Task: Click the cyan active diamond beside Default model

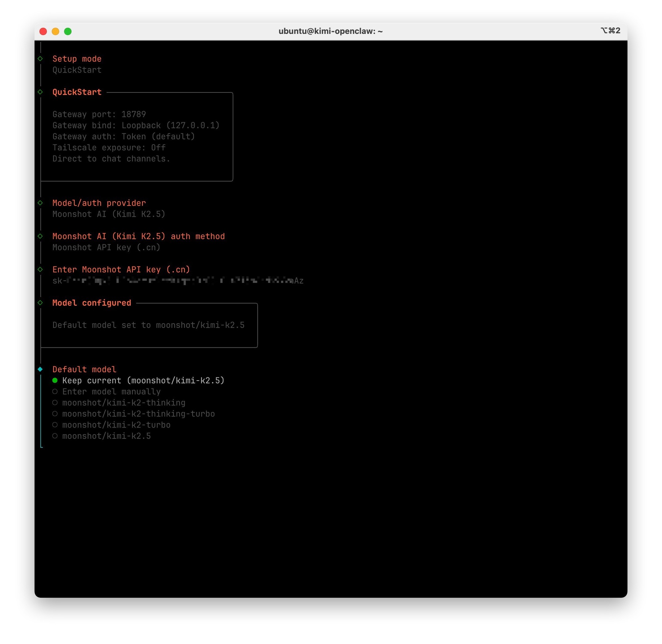Action: (40, 369)
